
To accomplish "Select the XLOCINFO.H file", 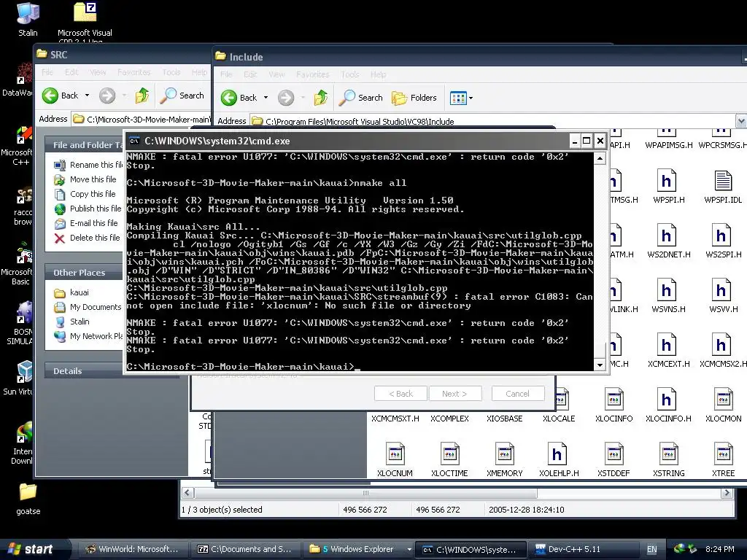I will [668, 405].
